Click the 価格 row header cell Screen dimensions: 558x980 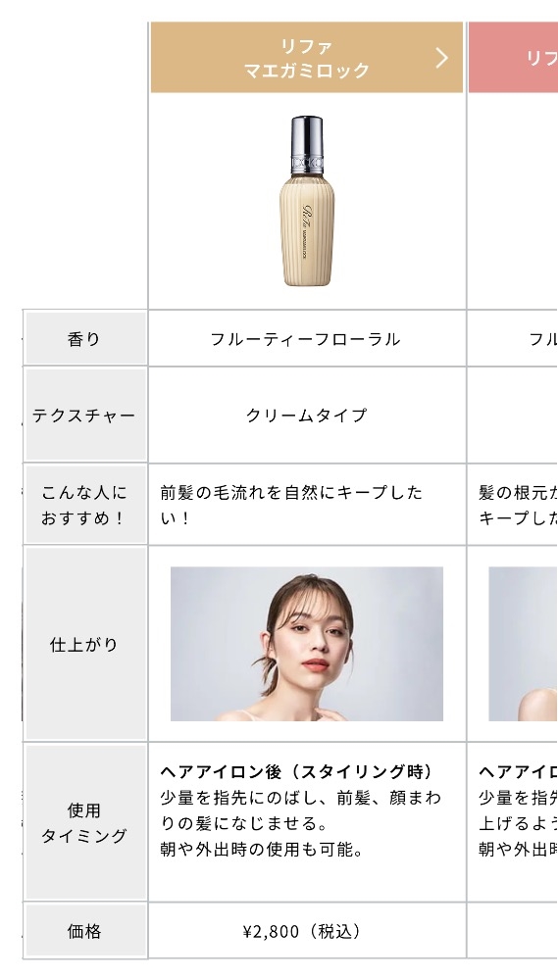[85, 931]
